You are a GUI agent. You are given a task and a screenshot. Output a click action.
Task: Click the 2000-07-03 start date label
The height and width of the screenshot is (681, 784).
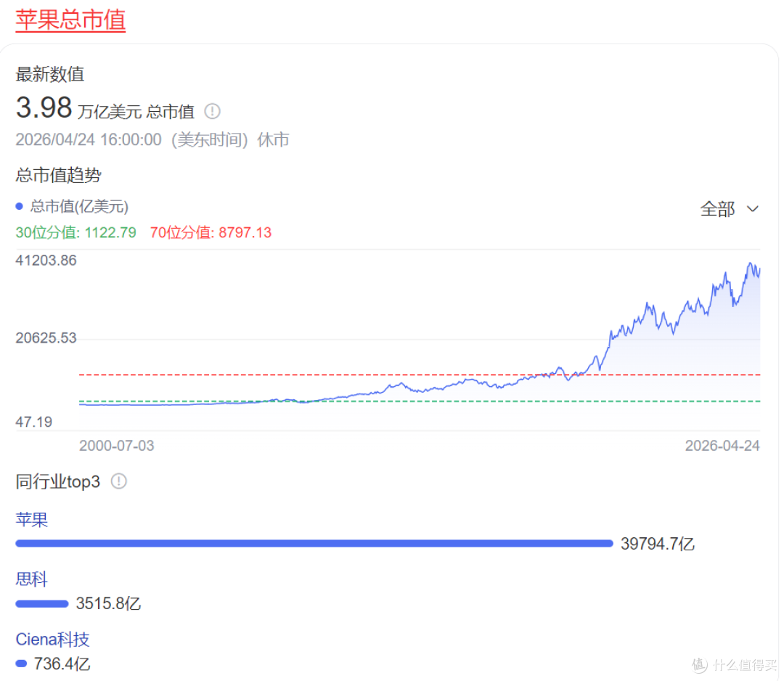click(116, 446)
